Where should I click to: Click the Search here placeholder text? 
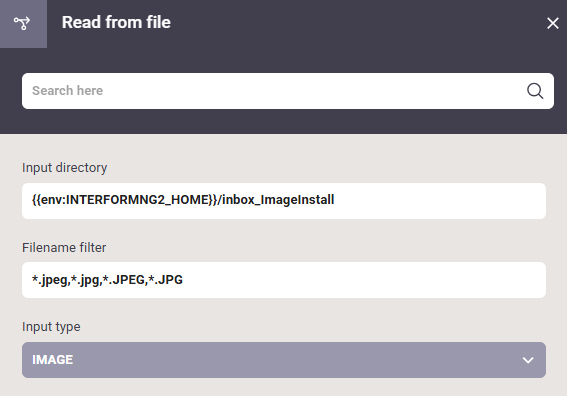pyautogui.click(x=67, y=90)
